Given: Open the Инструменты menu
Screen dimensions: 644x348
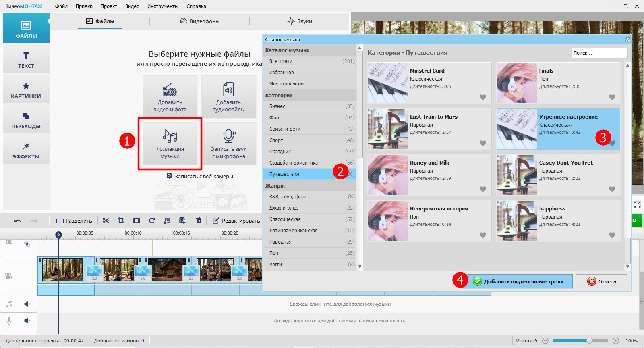Looking at the screenshot, I should pyautogui.click(x=163, y=6).
